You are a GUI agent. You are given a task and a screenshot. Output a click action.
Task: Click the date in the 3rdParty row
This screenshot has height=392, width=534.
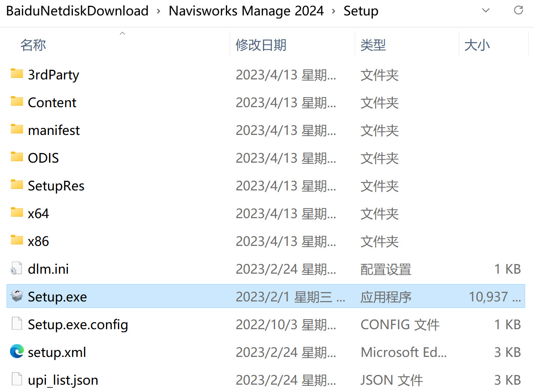click(x=286, y=75)
